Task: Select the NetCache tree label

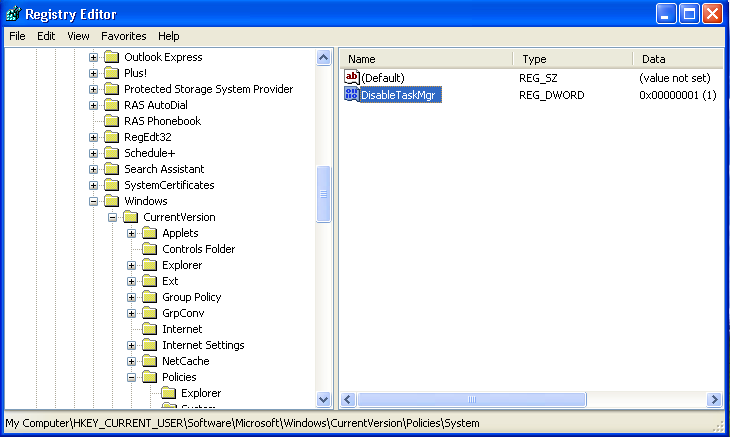Action: coord(185,361)
